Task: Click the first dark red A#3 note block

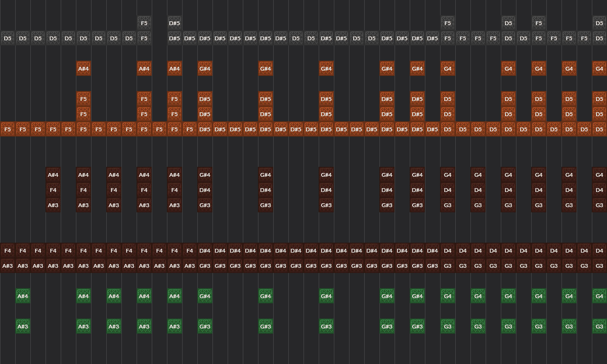Action: click(53, 205)
